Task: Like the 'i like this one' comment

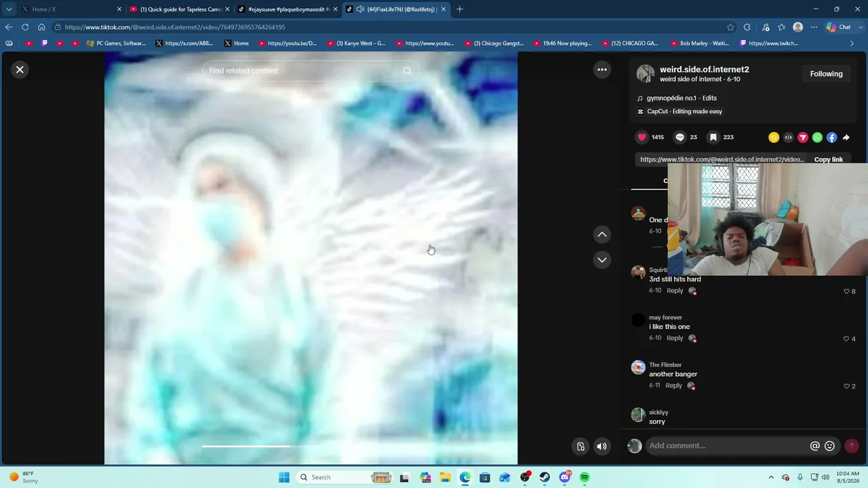Action: [846, 339]
